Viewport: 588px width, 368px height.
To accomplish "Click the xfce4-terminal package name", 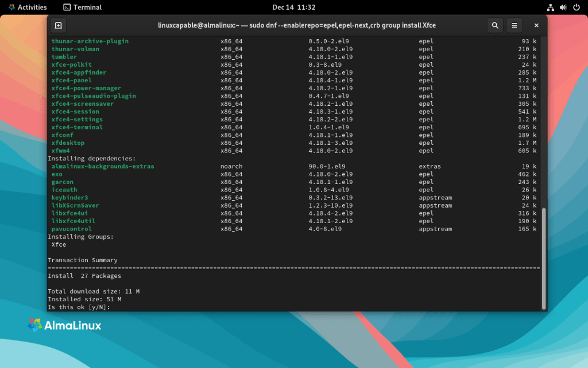I will (x=78, y=127).
